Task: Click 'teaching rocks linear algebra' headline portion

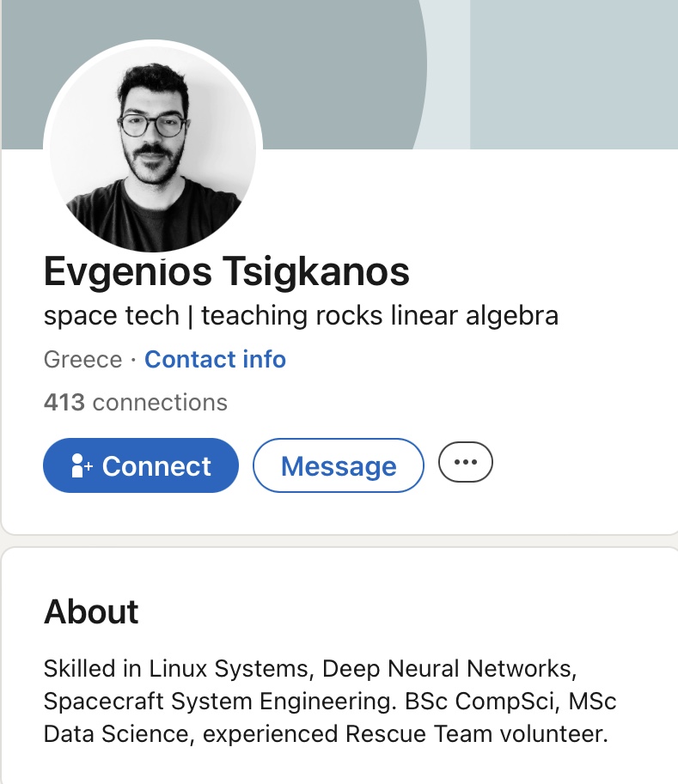Action: pyautogui.click(x=380, y=315)
